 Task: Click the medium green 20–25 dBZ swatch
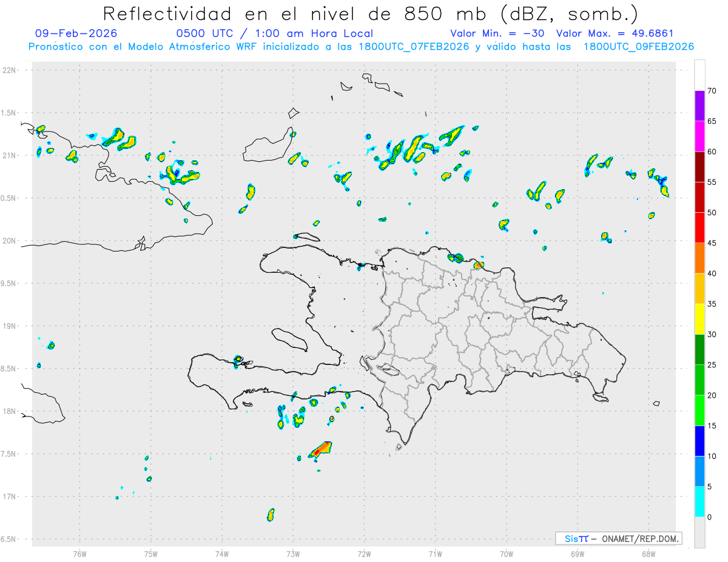(699, 380)
